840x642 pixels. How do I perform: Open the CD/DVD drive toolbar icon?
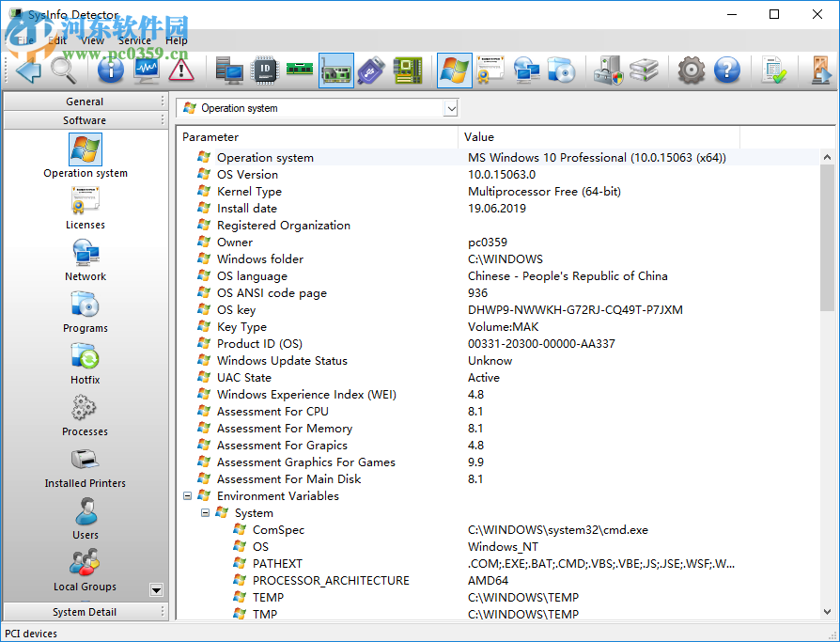[x=562, y=70]
